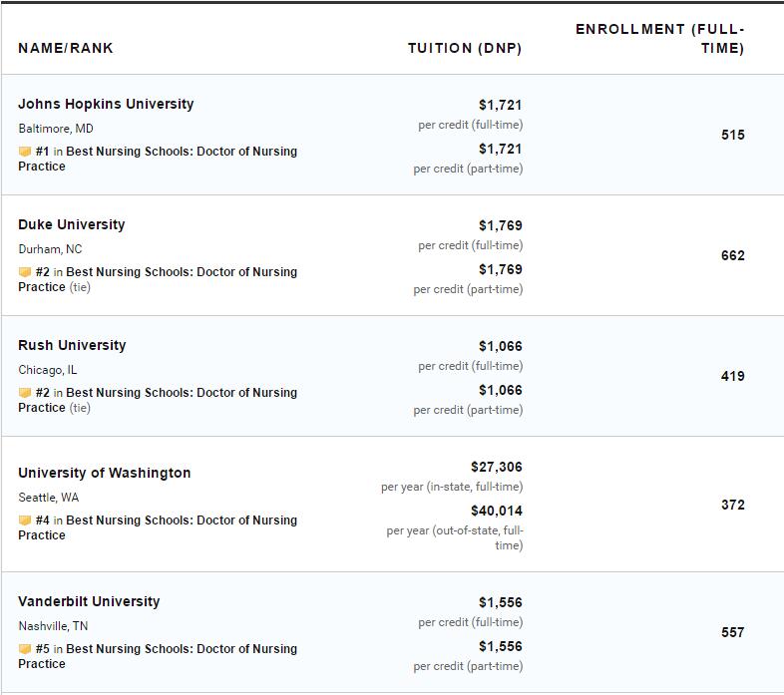Open the Johns Hopkins University school page
784x695 pixels.
(x=106, y=104)
